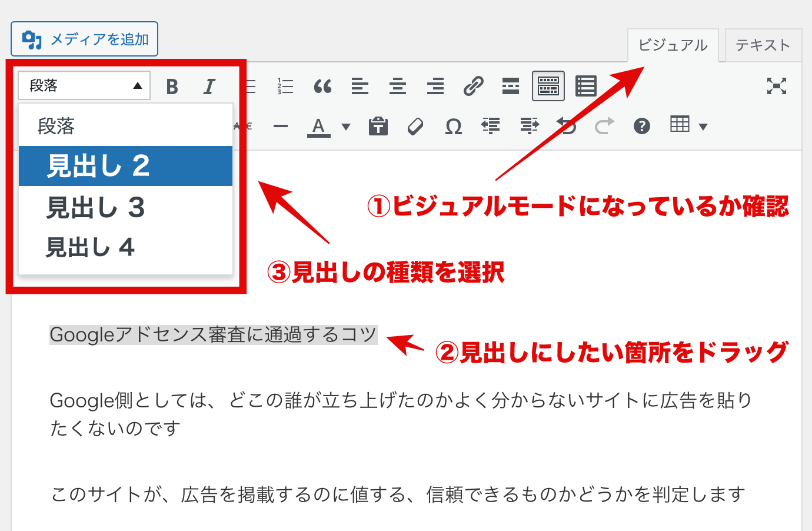812x531 pixels.
Task: Clear formatting with the eraser icon
Action: pyautogui.click(x=415, y=126)
